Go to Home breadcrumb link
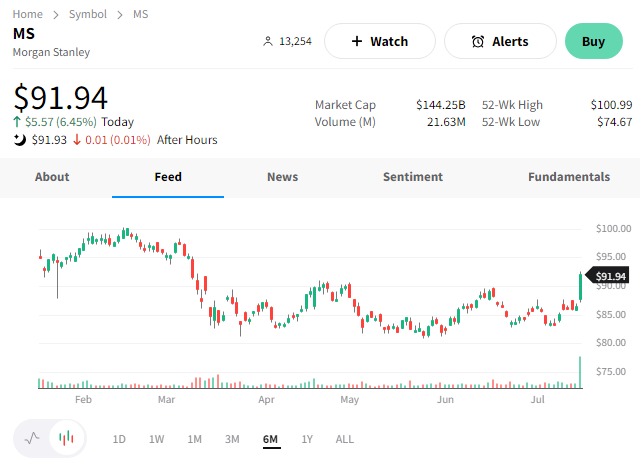Image resolution: width=640 pixels, height=461 pixels. 28,14
